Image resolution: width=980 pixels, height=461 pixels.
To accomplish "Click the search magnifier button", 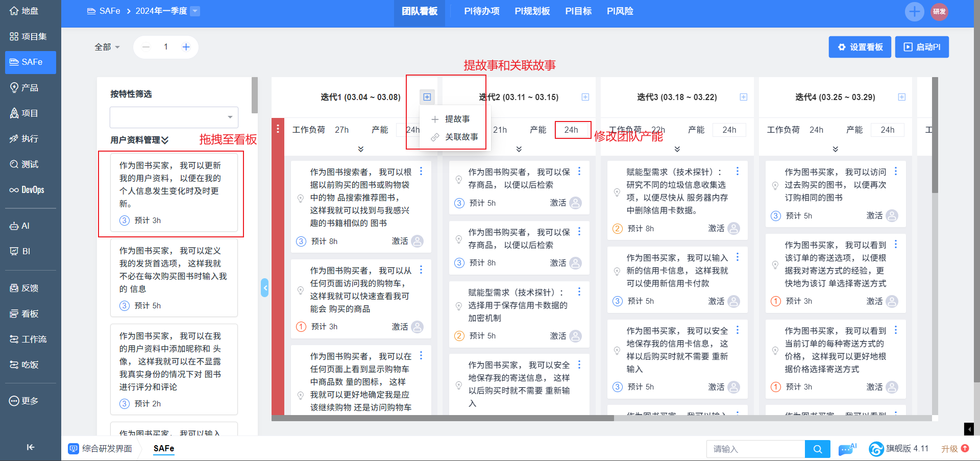I will pos(817,449).
